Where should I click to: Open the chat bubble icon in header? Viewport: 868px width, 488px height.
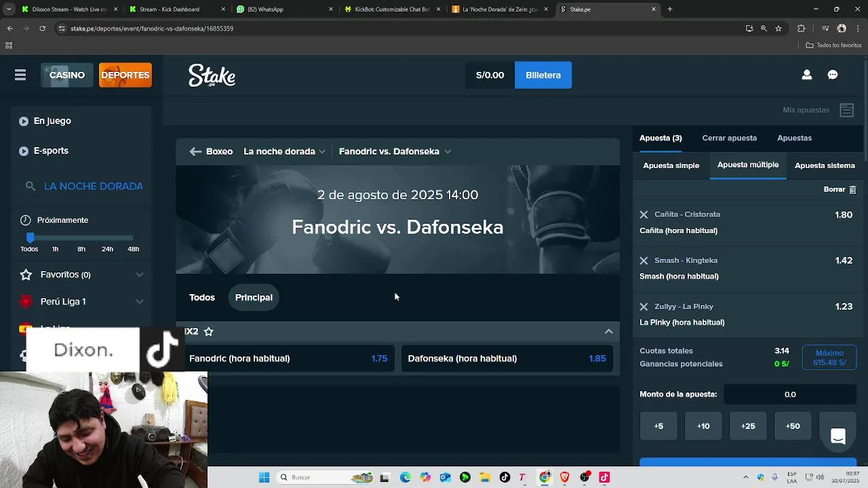pos(833,75)
